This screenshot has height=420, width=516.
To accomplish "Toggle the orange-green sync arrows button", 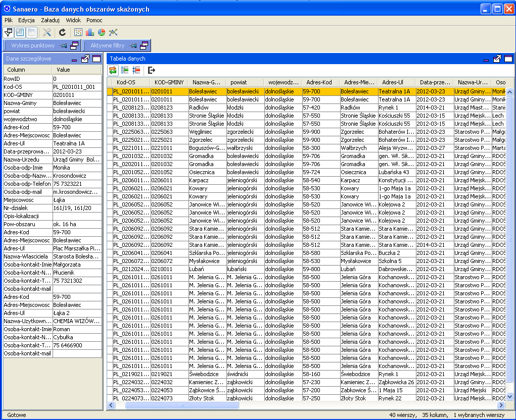I will click(x=113, y=70).
